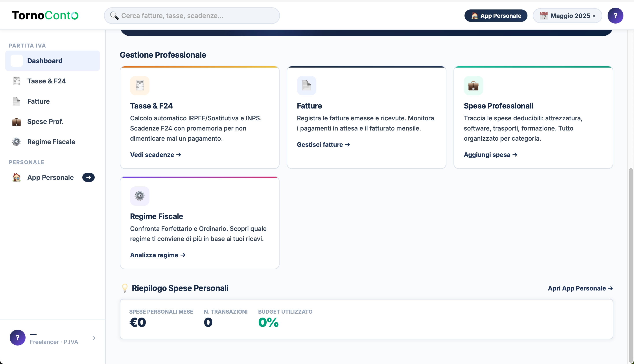This screenshot has width=634, height=364.
Task: Click the purple help avatar in top right
Action: pyautogui.click(x=615, y=16)
